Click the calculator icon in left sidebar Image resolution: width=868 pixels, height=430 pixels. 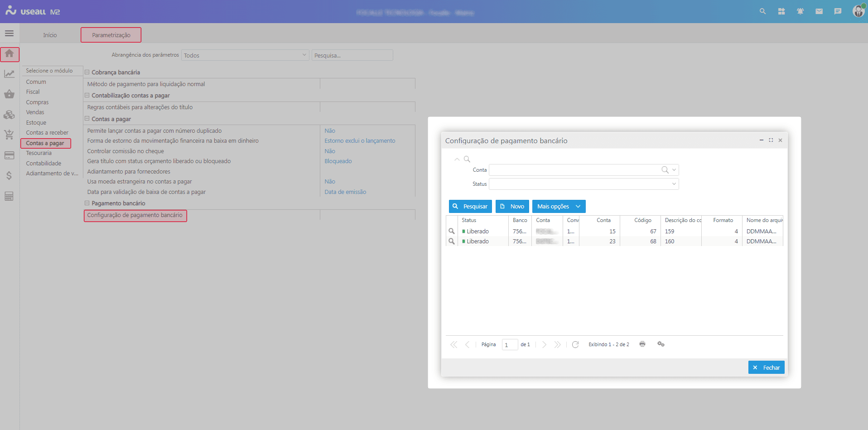click(9, 196)
